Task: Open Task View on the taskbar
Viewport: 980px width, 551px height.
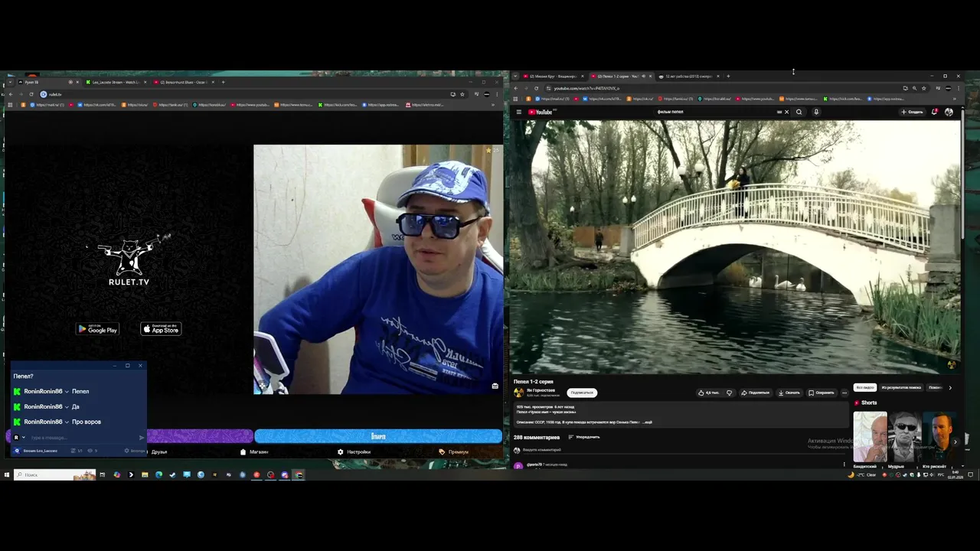Action: point(102,474)
